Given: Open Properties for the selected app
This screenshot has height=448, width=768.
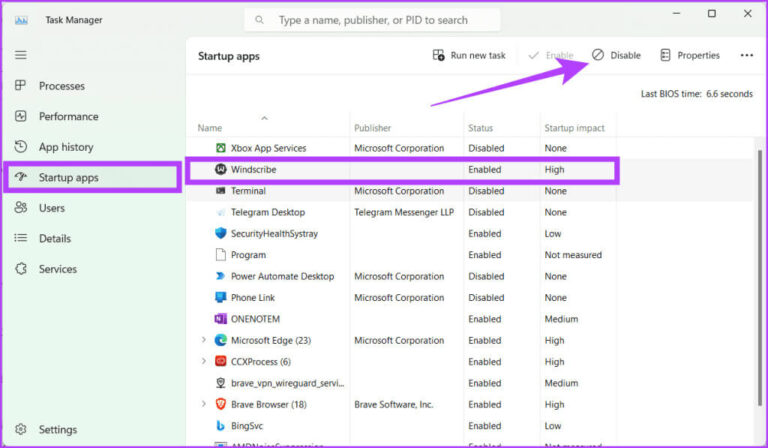Looking at the screenshot, I should tap(690, 56).
